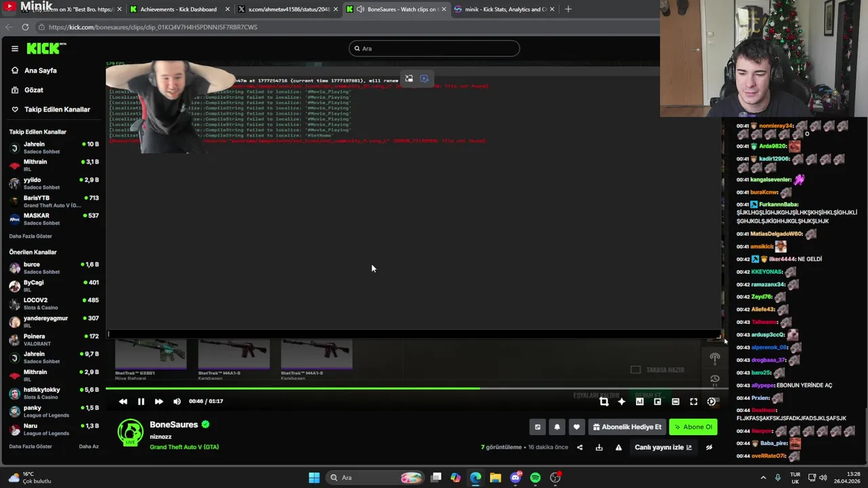Mute the clip volume speaker icon
Viewport: 868px width, 488px height.
point(177,401)
